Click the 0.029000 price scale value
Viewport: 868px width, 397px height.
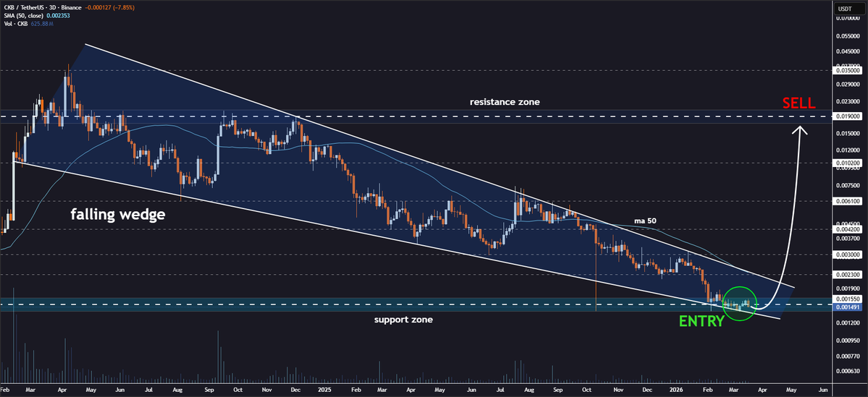(x=848, y=85)
